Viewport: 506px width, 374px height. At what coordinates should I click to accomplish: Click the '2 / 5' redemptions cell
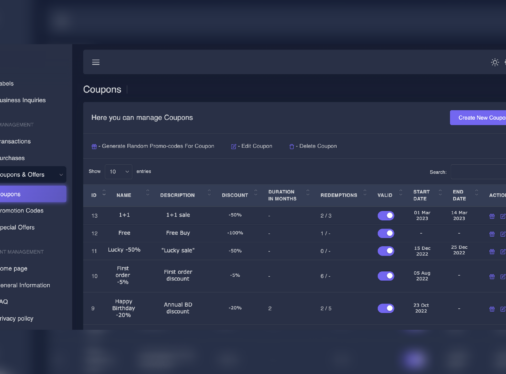point(326,309)
